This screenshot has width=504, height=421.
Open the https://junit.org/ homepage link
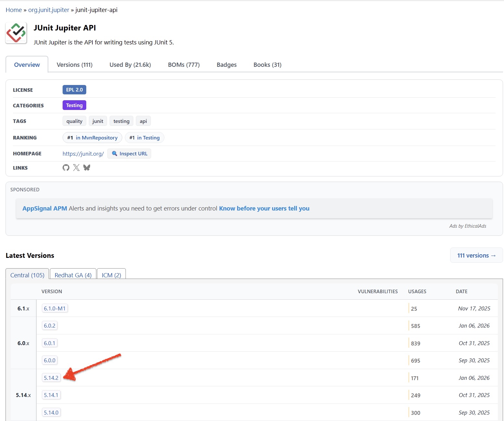[x=83, y=154]
